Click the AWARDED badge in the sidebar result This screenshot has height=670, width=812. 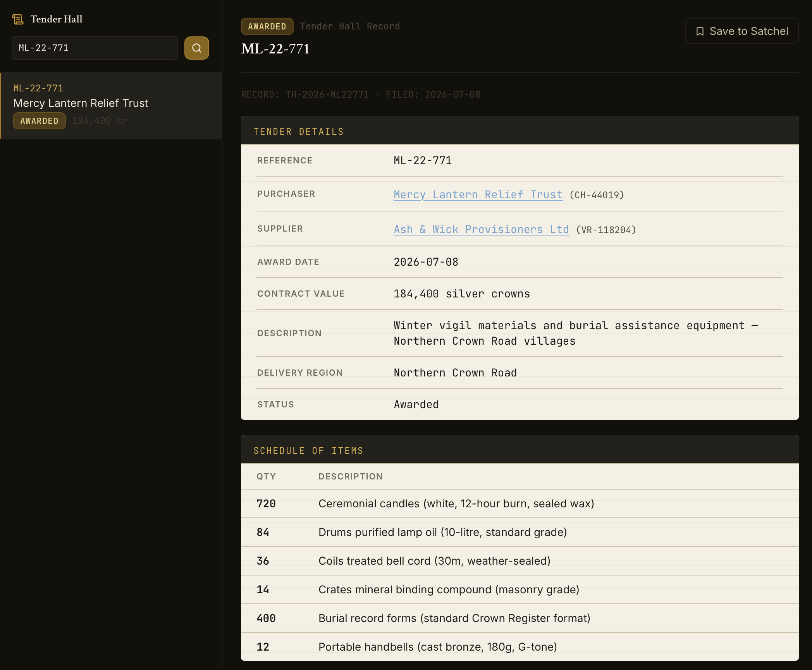coord(40,121)
